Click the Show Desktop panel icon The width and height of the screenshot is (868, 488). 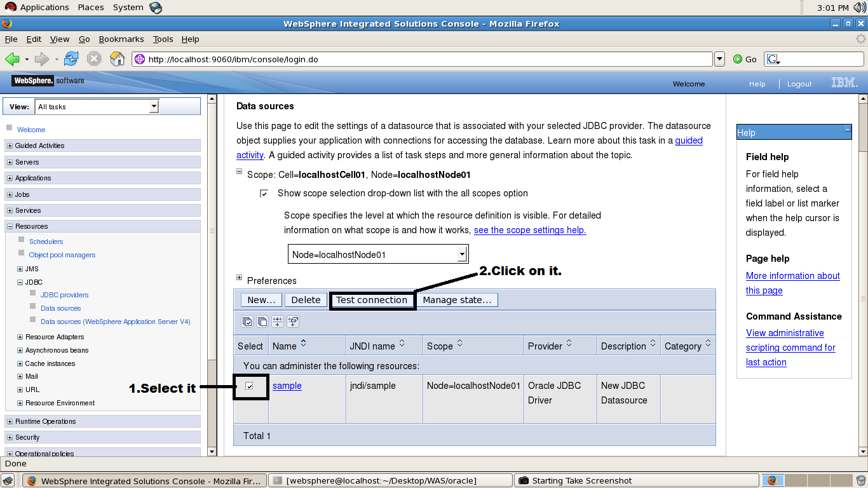click(x=9, y=480)
